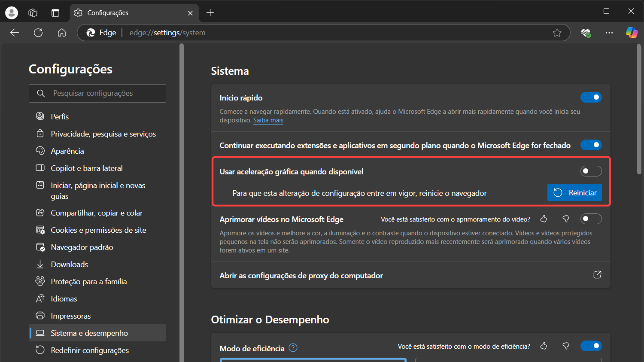
Task: Click the Reiniciar button
Action: click(574, 192)
